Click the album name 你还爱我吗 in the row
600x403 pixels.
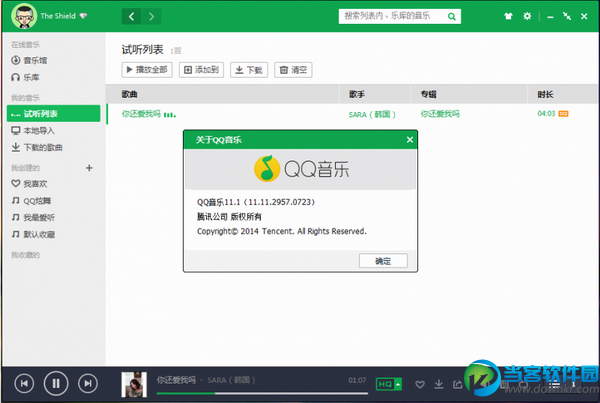pyautogui.click(x=440, y=114)
